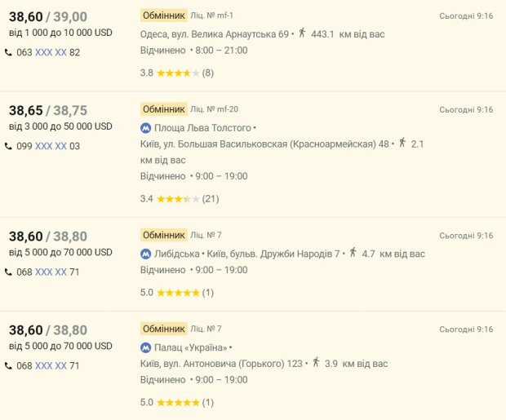Click the 38,65 / 38,75 exchange rate

(47, 110)
